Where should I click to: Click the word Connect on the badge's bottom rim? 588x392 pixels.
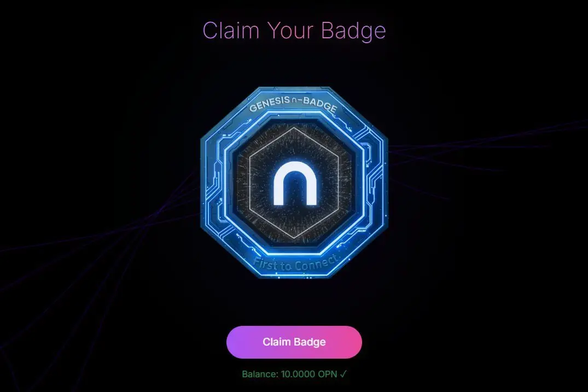point(316,264)
